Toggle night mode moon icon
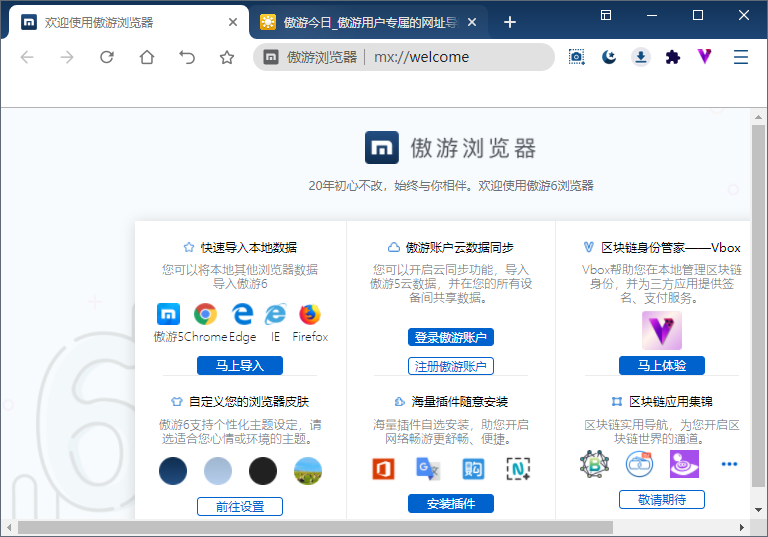This screenshot has height=537, width=768. (x=609, y=57)
